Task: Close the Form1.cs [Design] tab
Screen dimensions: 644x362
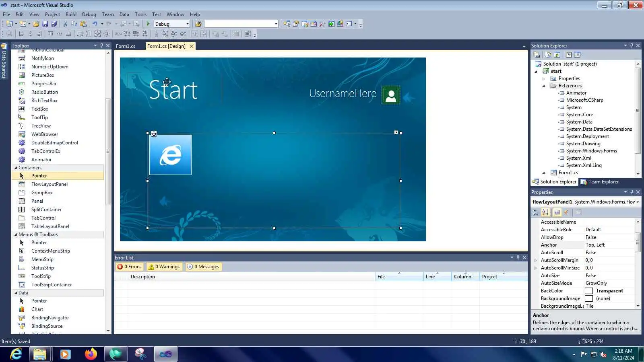Action: 192,46
